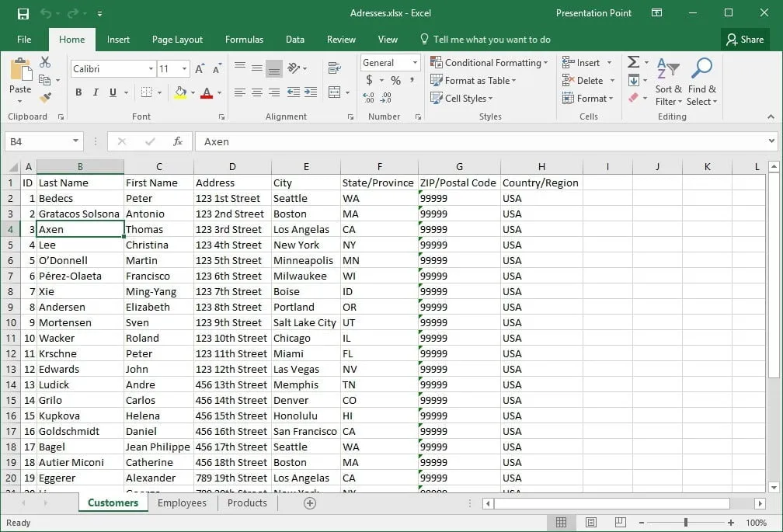
Task: Open the Name Box dropdown arrow
Action: [x=75, y=141]
